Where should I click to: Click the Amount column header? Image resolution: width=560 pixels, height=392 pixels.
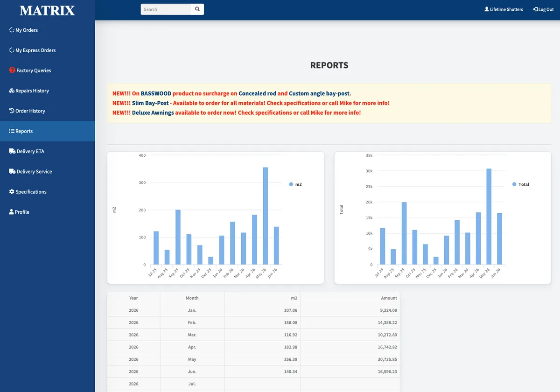(350, 298)
